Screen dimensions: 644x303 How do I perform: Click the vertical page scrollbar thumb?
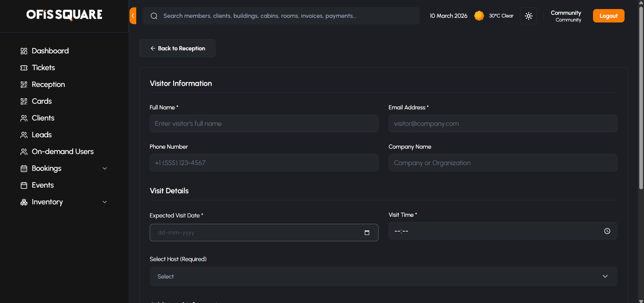click(x=641, y=97)
